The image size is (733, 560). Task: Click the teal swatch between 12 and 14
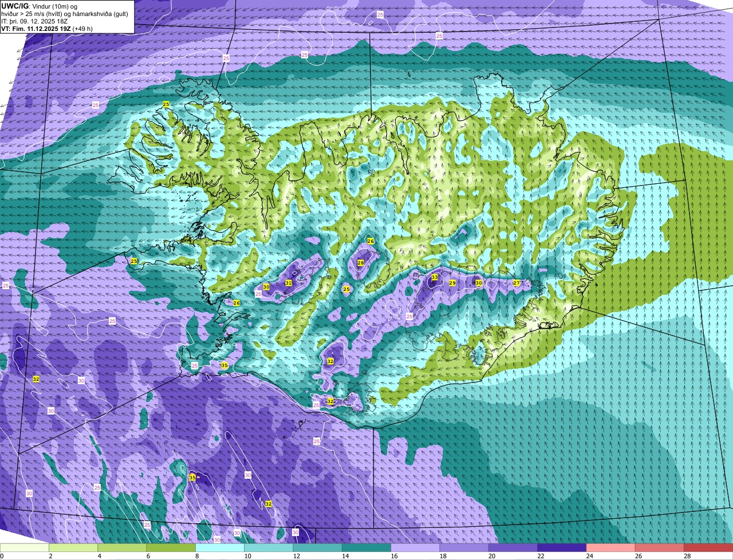click(318, 547)
